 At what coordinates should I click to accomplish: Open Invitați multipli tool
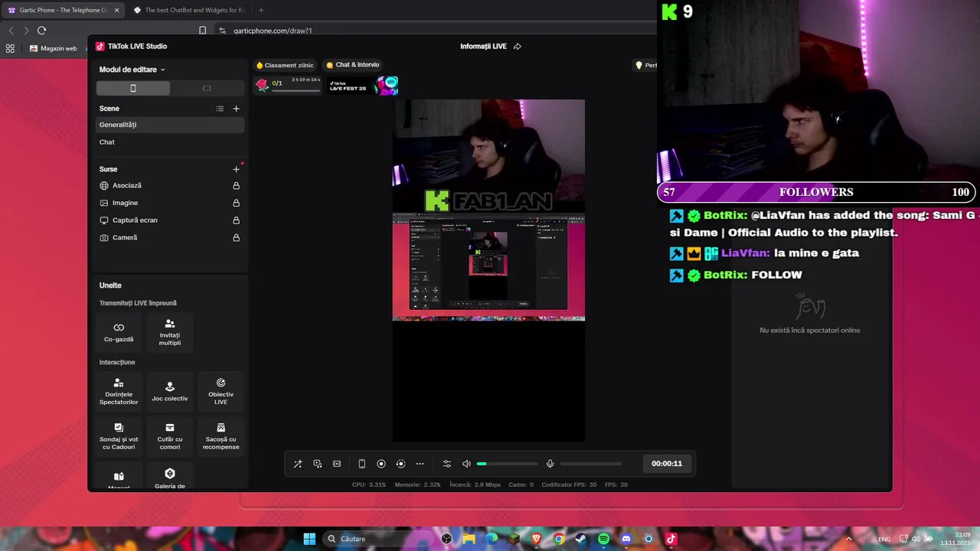pyautogui.click(x=170, y=333)
